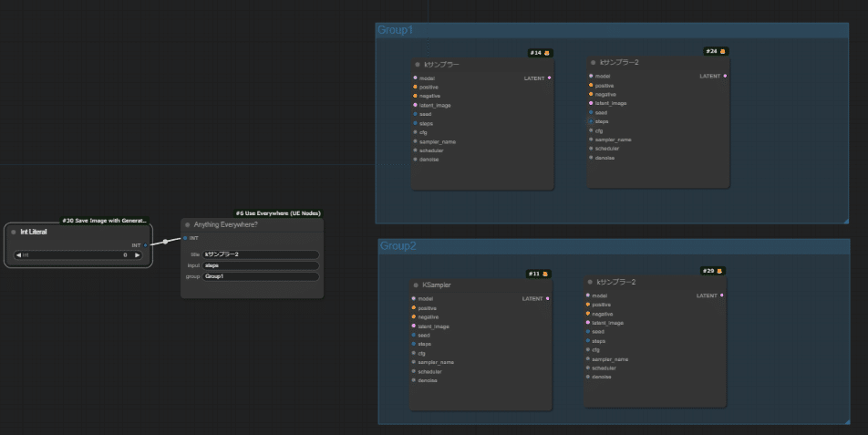The height and width of the screenshot is (435, 868).
Task: Click the seed input socket on node #24
Action: tap(591, 112)
